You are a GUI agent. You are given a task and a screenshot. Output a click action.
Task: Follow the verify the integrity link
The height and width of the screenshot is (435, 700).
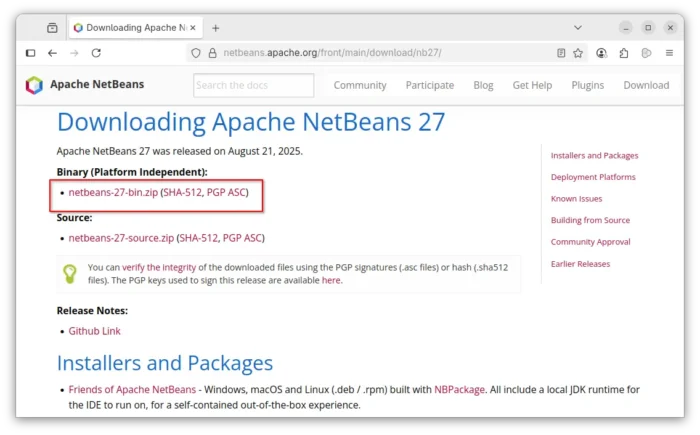click(x=159, y=268)
